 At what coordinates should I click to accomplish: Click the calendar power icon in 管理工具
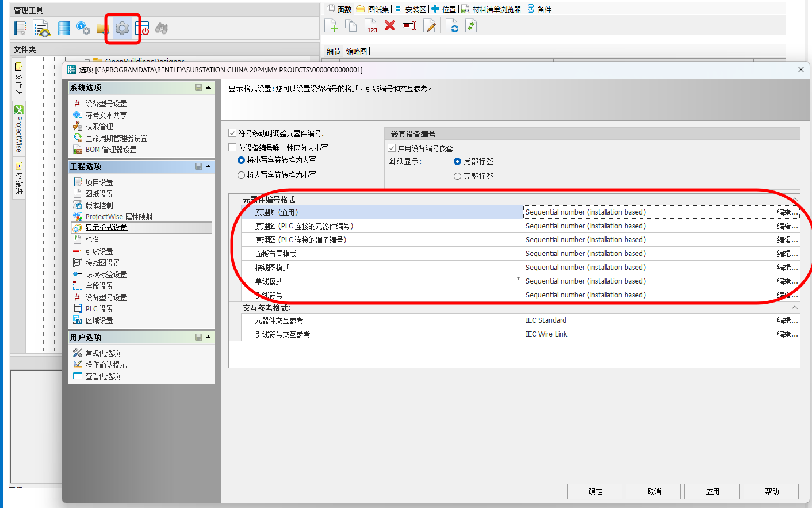pyautogui.click(x=142, y=28)
